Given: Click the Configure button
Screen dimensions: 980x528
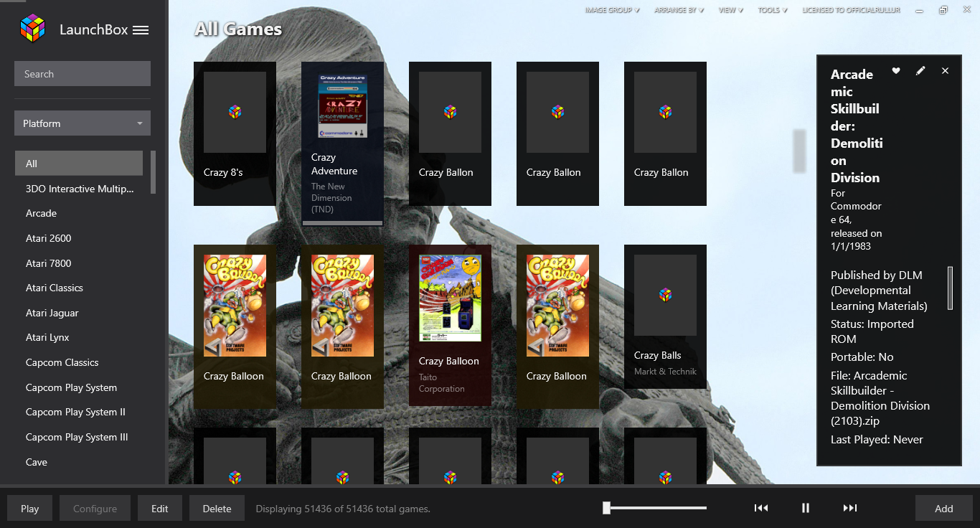Looking at the screenshot, I should point(95,508).
